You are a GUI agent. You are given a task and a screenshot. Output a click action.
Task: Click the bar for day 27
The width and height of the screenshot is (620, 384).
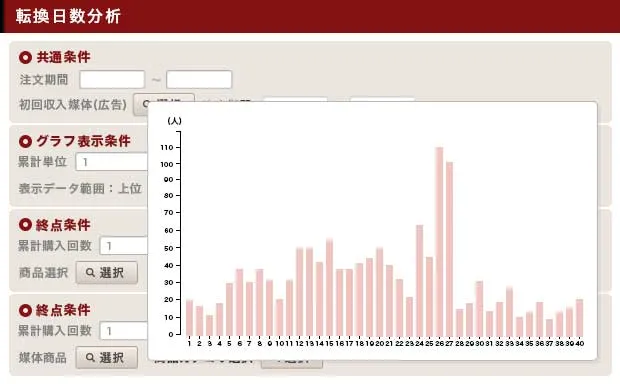tap(449, 249)
